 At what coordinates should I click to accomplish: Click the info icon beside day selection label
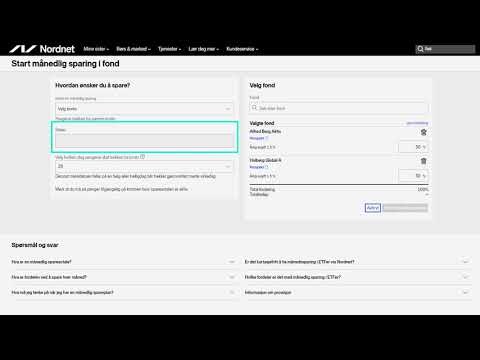coord(143,157)
